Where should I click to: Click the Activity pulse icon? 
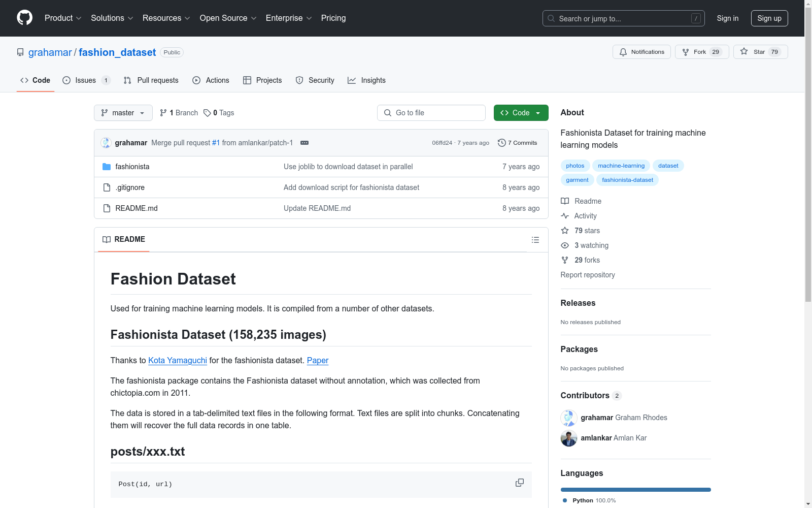[565, 216]
